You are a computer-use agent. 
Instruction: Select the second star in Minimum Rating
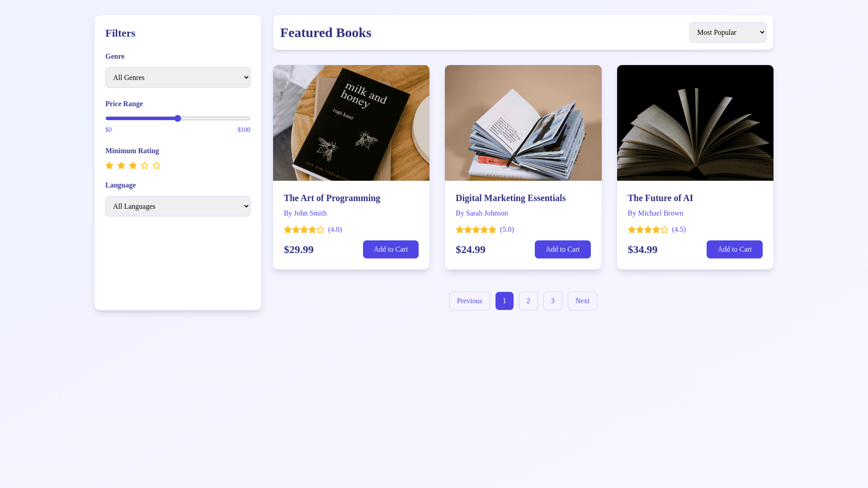tap(121, 165)
